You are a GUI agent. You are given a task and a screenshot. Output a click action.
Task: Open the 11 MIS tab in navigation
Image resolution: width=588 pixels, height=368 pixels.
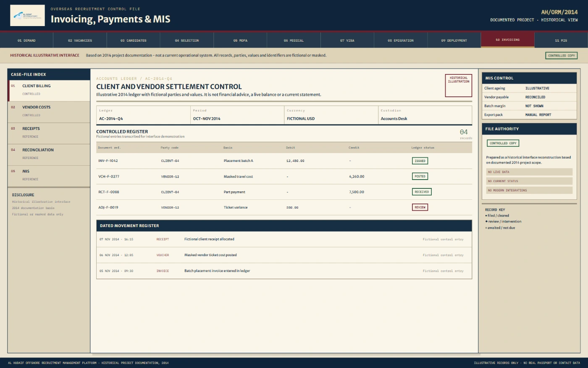tap(561, 40)
